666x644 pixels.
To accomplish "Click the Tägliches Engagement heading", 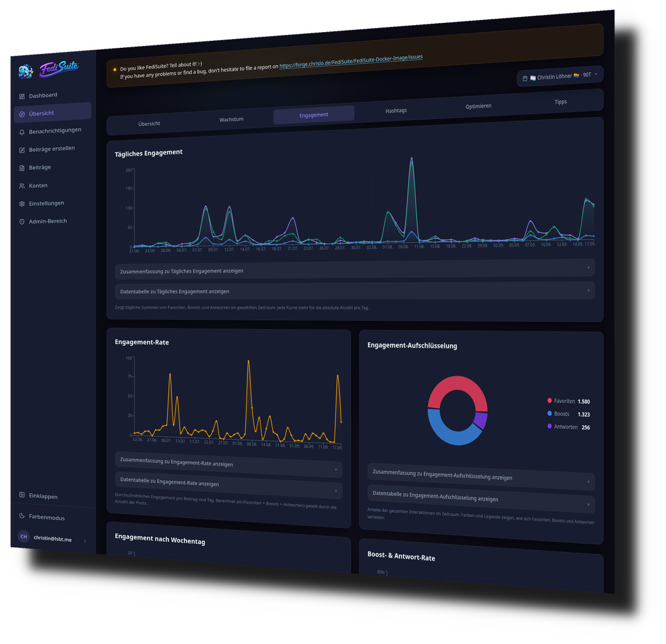I will pos(149,153).
